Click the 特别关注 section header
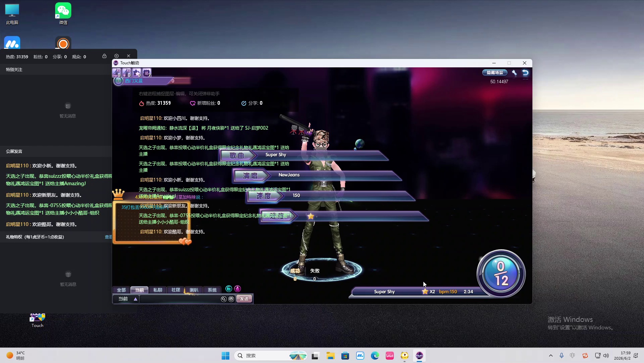644x363 pixels. pyautogui.click(x=14, y=70)
